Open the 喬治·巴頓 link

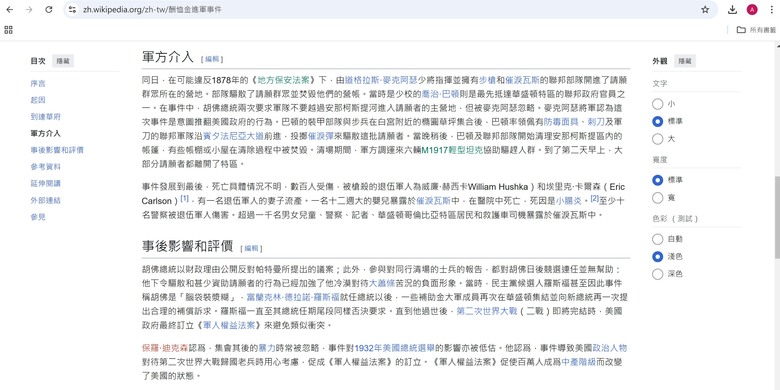441,94
